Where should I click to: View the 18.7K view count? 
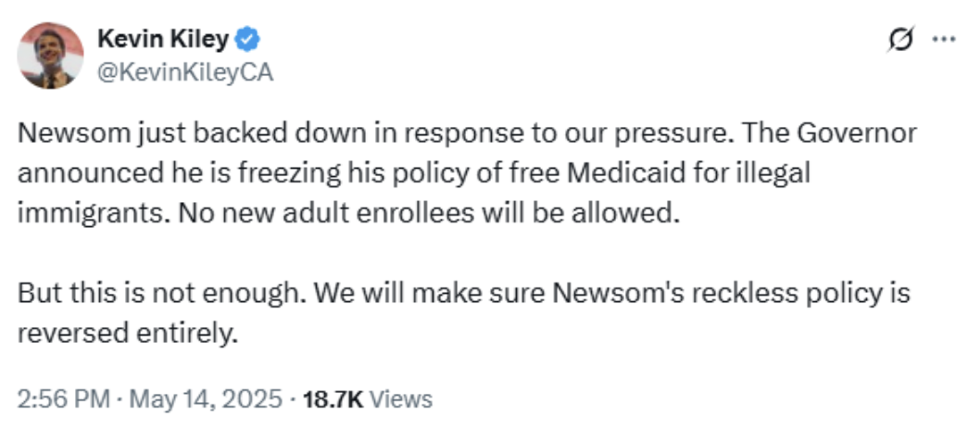pos(333,398)
